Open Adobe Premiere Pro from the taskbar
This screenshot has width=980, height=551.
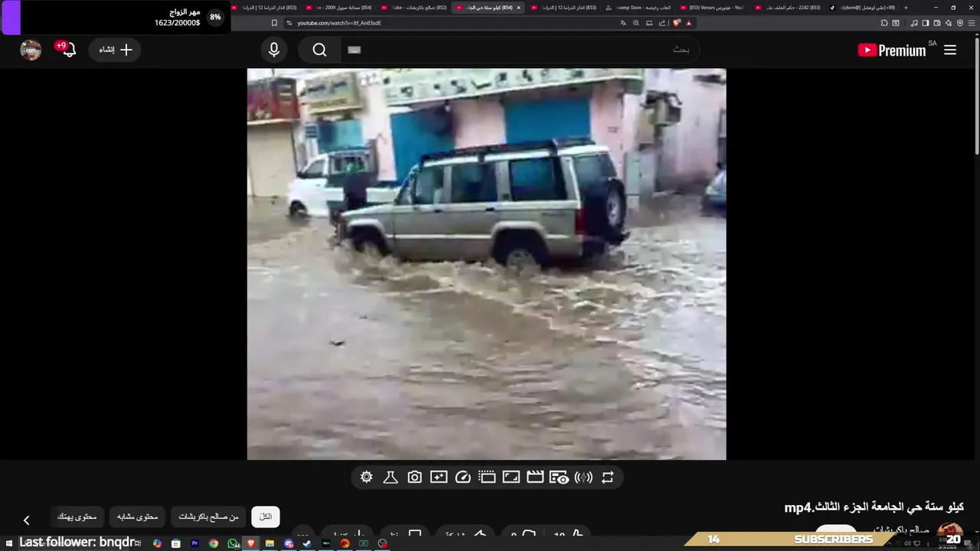point(194,543)
